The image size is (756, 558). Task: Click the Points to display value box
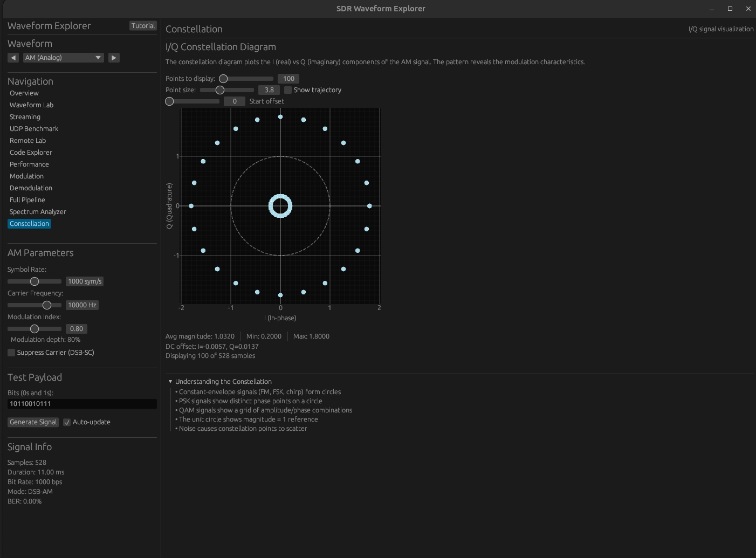[x=288, y=79]
